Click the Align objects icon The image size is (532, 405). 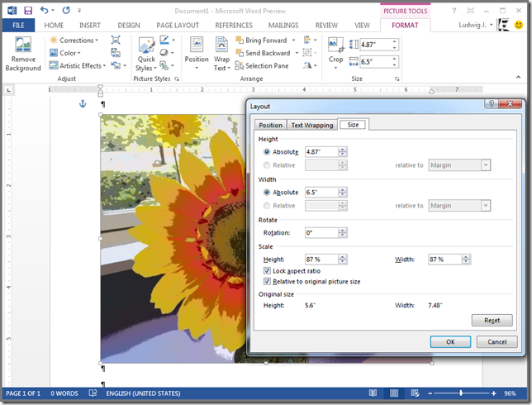click(308, 40)
